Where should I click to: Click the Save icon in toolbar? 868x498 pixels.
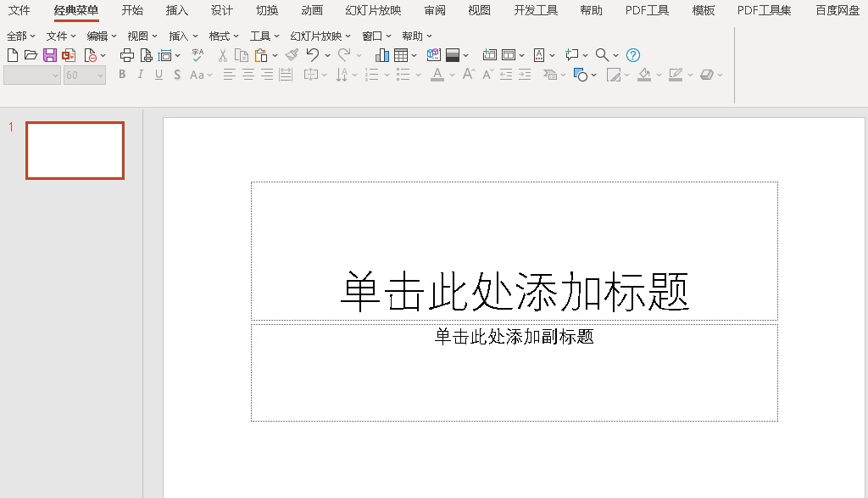click(49, 55)
